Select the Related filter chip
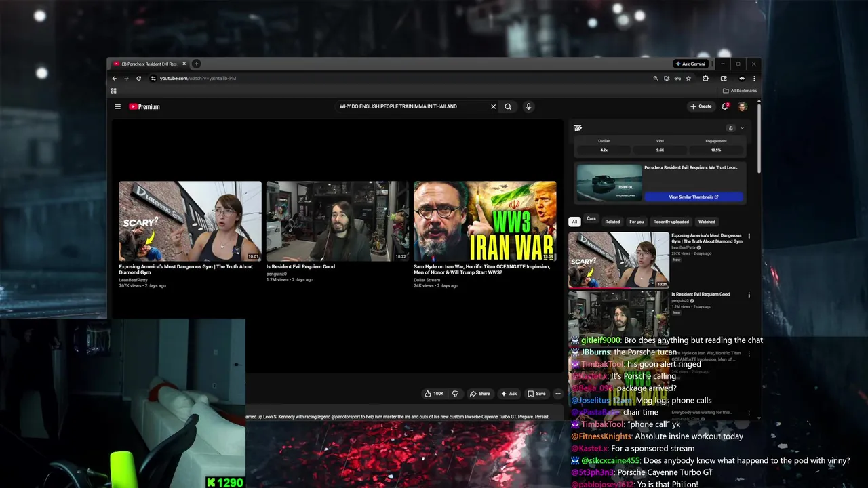This screenshot has height=488, width=868. pos(612,222)
